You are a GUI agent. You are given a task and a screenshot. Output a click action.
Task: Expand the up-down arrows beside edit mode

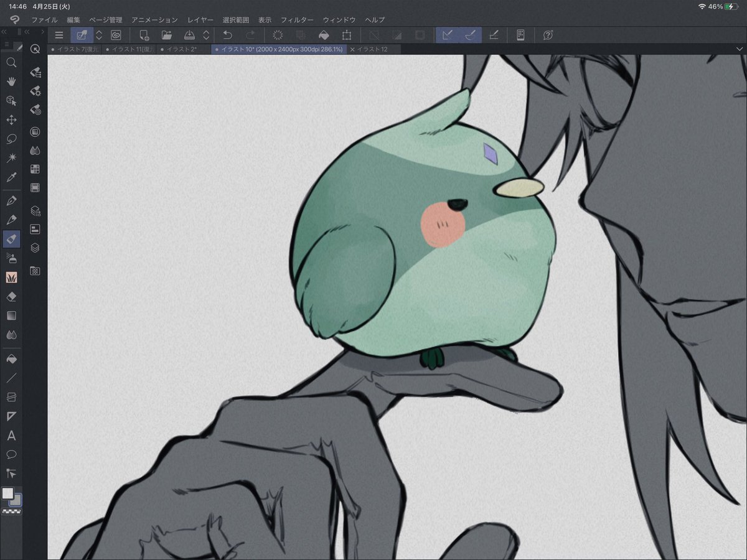tap(98, 35)
